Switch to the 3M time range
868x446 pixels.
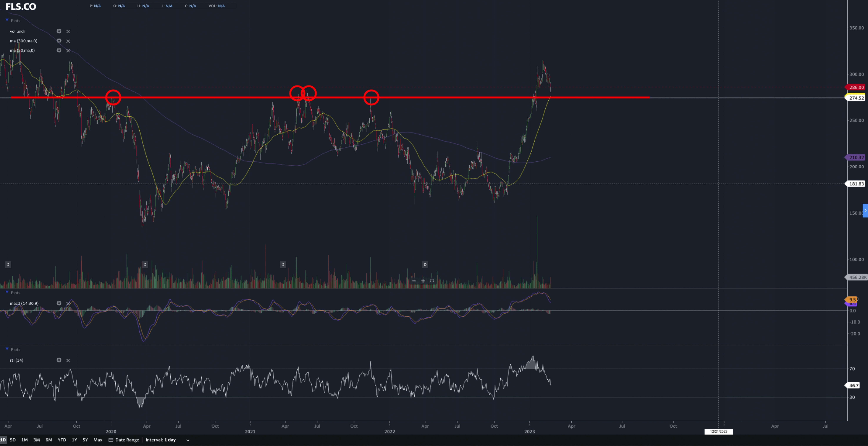tap(37, 440)
